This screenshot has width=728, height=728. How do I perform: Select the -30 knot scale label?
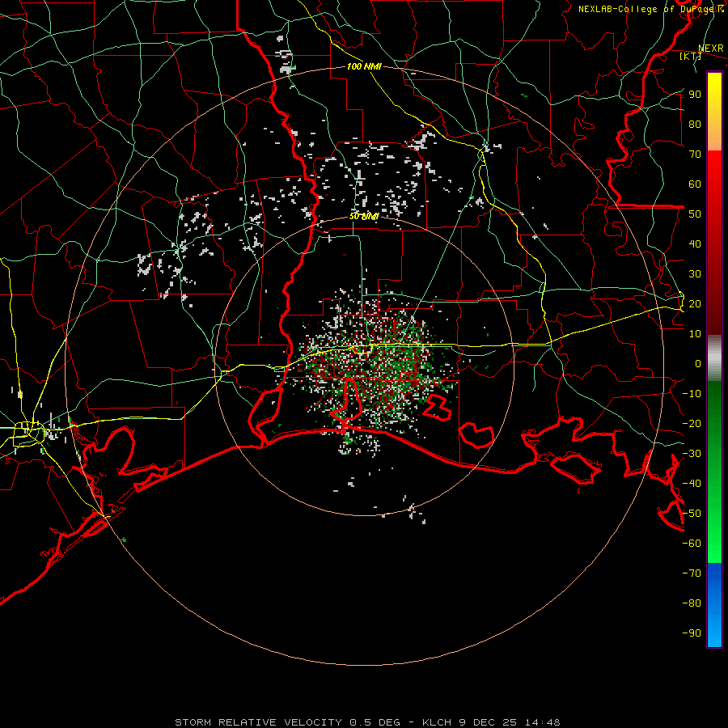point(692,454)
